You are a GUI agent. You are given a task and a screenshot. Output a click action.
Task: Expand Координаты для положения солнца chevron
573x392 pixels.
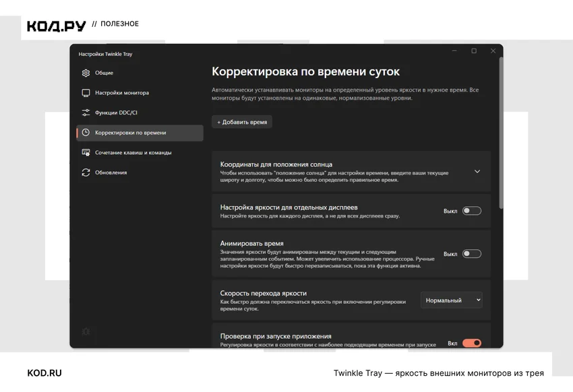[x=477, y=171]
